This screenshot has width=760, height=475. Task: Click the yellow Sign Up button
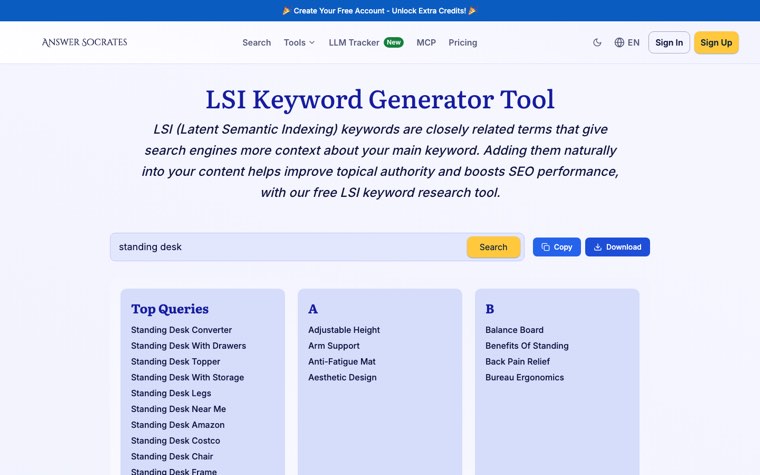(x=716, y=43)
